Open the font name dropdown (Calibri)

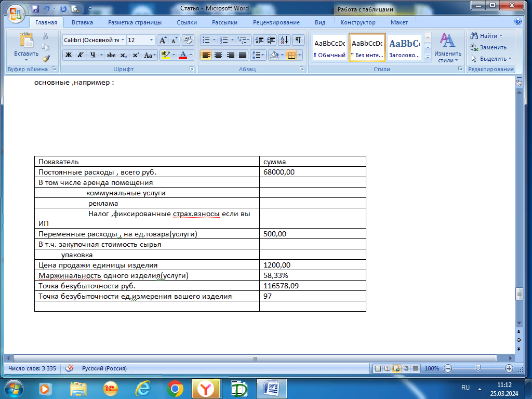[123, 40]
